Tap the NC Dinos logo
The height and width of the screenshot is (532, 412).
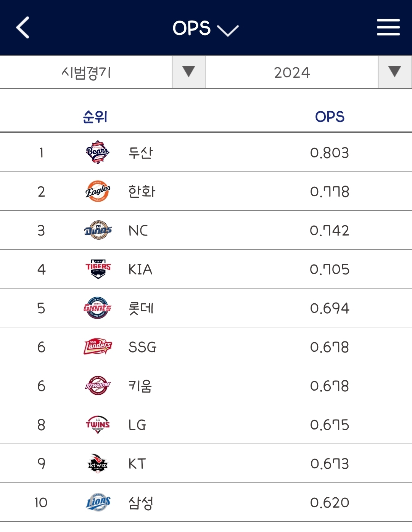[x=98, y=230]
